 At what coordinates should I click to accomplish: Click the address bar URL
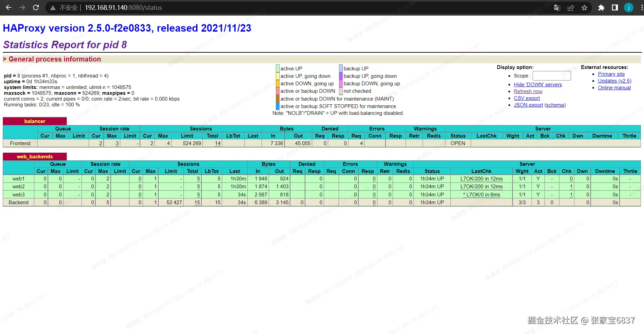tap(123, 7)
